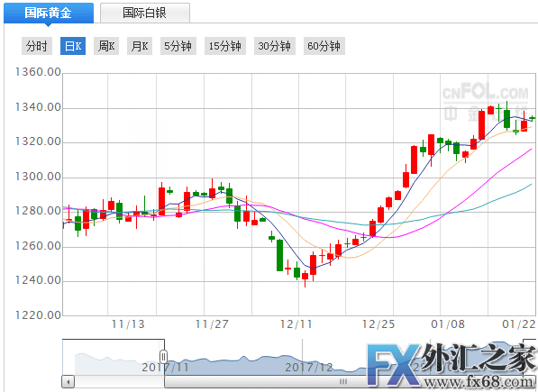Click the 1220.00 price axis label
This screenshot has width=538, height=392.
click(38, 315)
